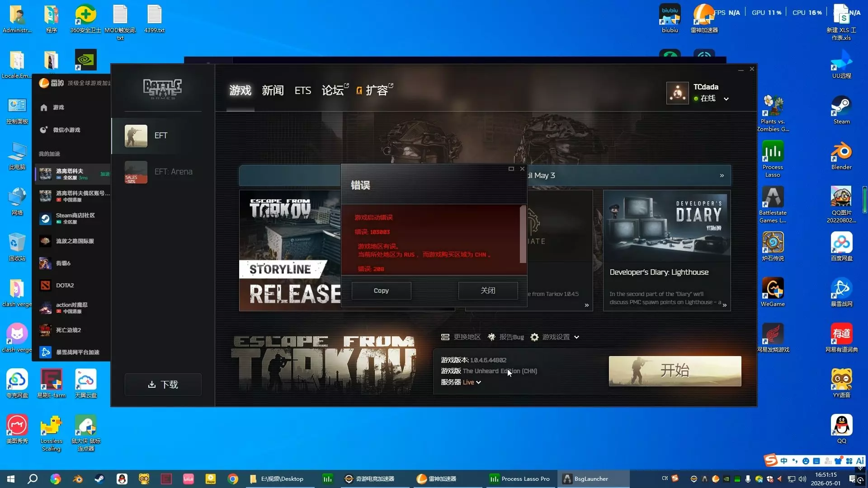Expand the news banner arrow beside May 3
Image resolution: width=868 pixels, height=488 pixels.
point(722,175)
